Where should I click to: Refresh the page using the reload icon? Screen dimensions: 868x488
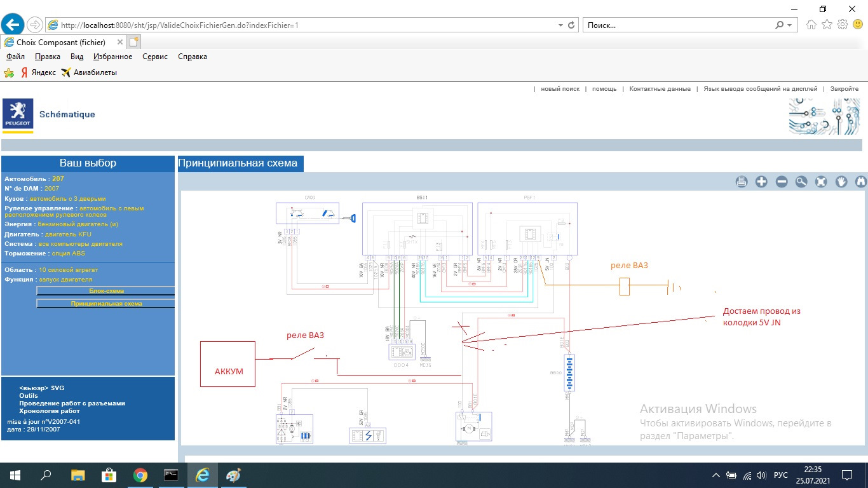point(571,25)
